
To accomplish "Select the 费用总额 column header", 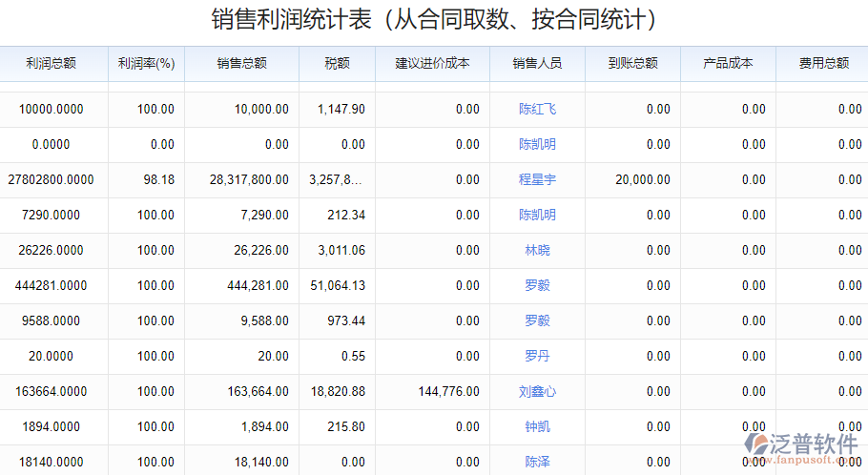I will click(823, 64).
